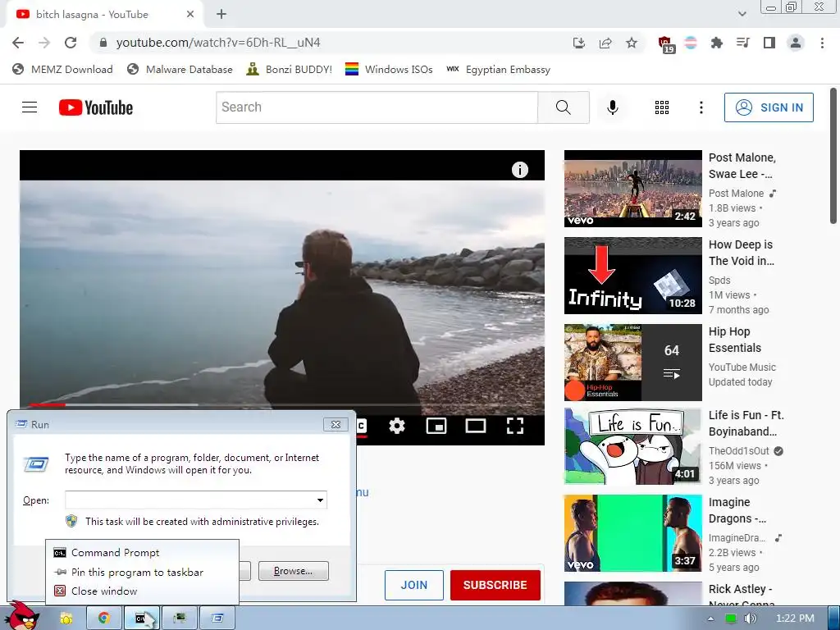Open the uBlock extension badge showing 19
The image size is (840, 630).
coord(666,44)
